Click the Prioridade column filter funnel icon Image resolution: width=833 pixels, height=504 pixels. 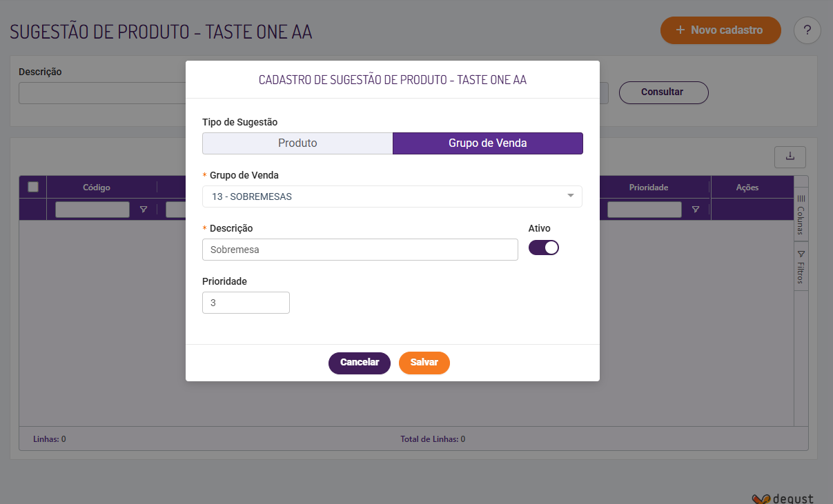tap(696, 210)
